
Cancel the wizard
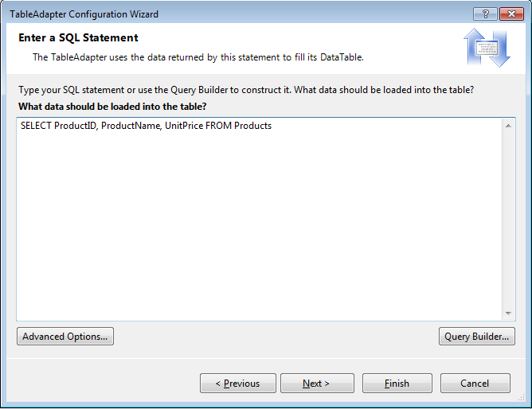click(475, 384)
